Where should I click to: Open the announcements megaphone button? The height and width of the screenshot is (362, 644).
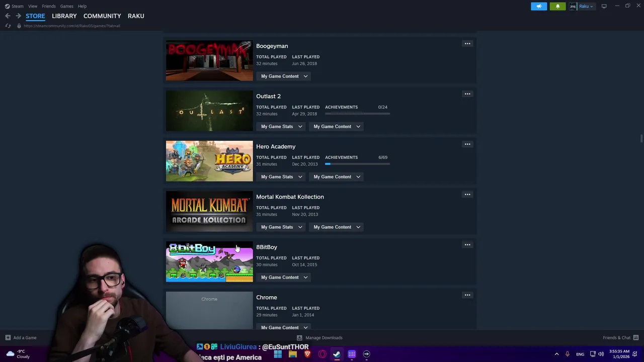[x=539, y=6]
